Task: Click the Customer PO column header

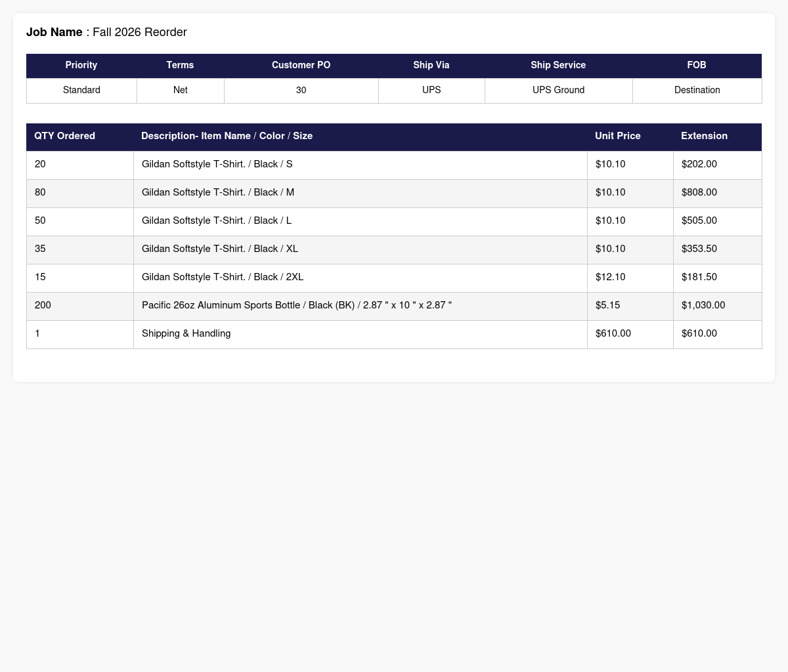Action: click(301, 66)
